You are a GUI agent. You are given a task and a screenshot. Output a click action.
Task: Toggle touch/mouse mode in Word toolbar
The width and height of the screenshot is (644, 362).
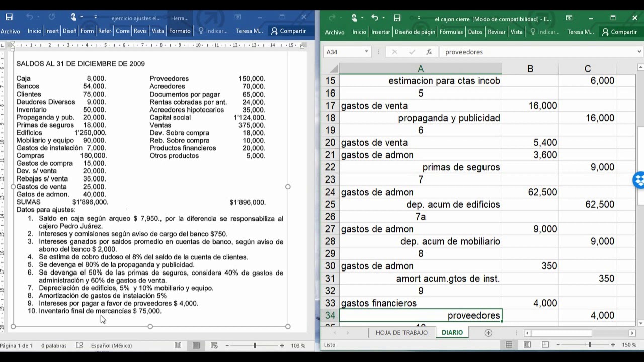tap(73, 17)
